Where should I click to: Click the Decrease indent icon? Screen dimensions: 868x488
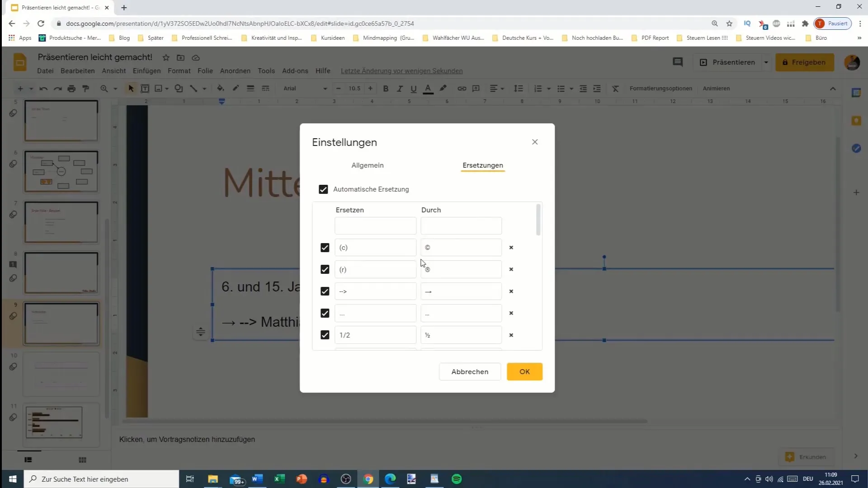pos(583,89)
